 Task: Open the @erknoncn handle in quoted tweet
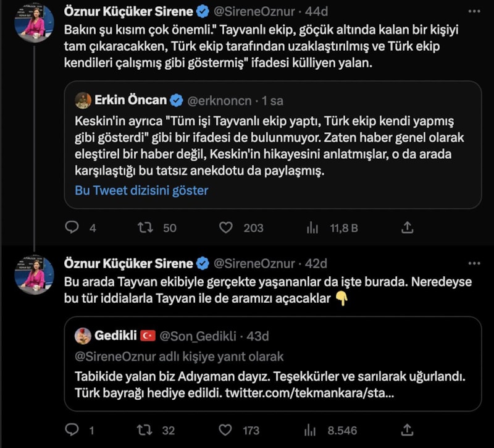point(221,101)
